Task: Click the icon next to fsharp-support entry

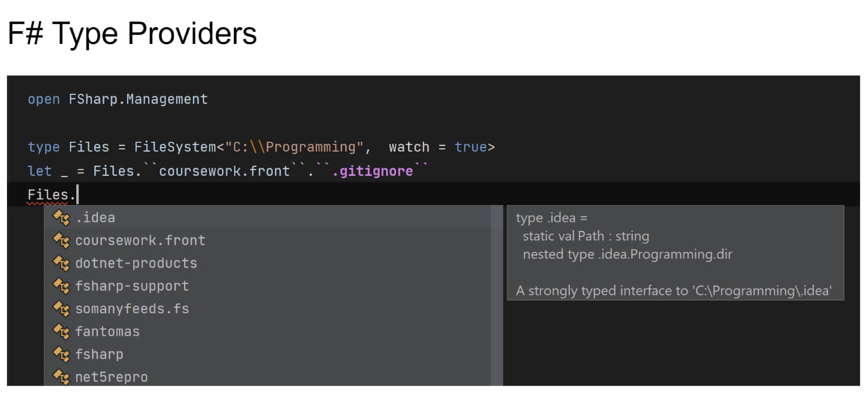Action: point(62,286)
